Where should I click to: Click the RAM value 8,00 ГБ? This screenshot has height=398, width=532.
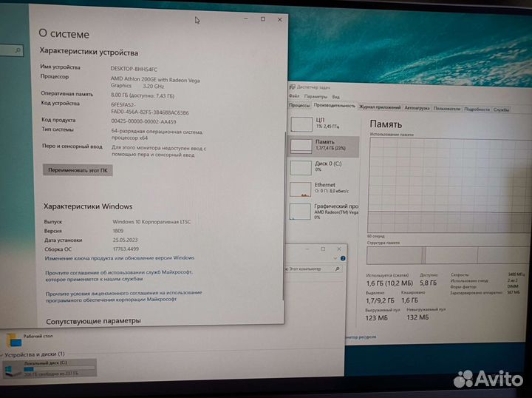click(x=143, y=95)
